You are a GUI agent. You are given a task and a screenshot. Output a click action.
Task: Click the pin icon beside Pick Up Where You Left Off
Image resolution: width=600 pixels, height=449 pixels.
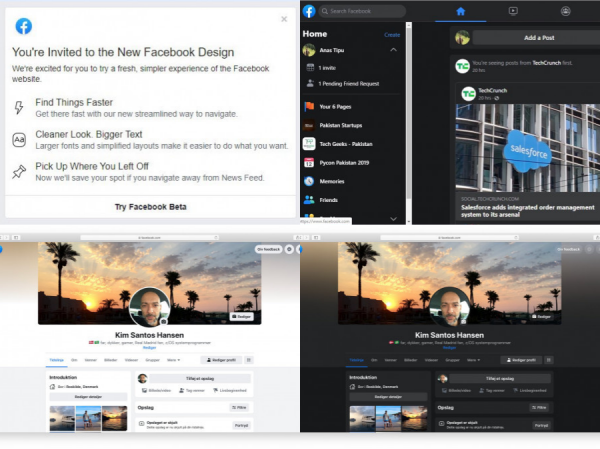coord(19,172)
